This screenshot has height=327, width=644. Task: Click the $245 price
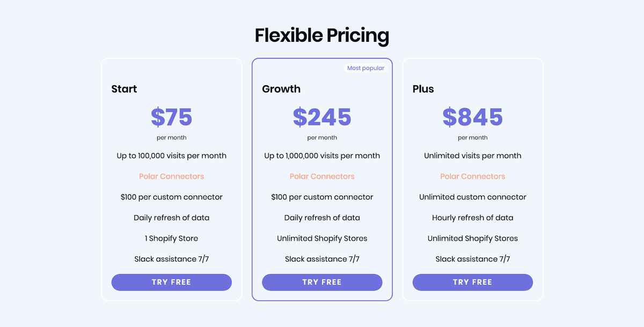pos(322,117)
